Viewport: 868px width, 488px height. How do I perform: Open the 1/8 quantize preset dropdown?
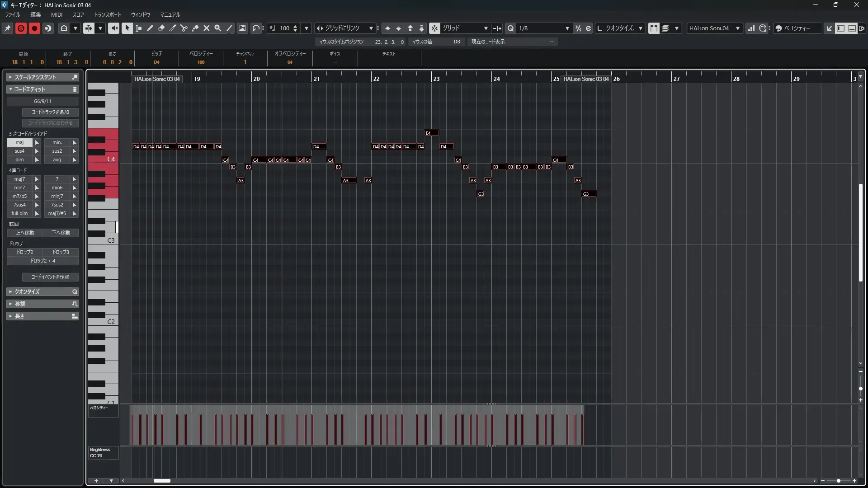[x=567, y=28]
